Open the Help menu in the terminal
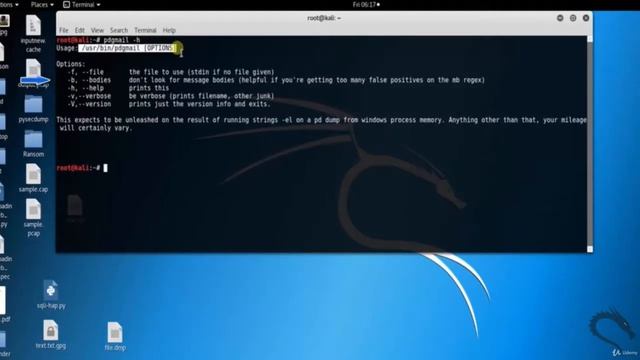 [x=169, y=30]
